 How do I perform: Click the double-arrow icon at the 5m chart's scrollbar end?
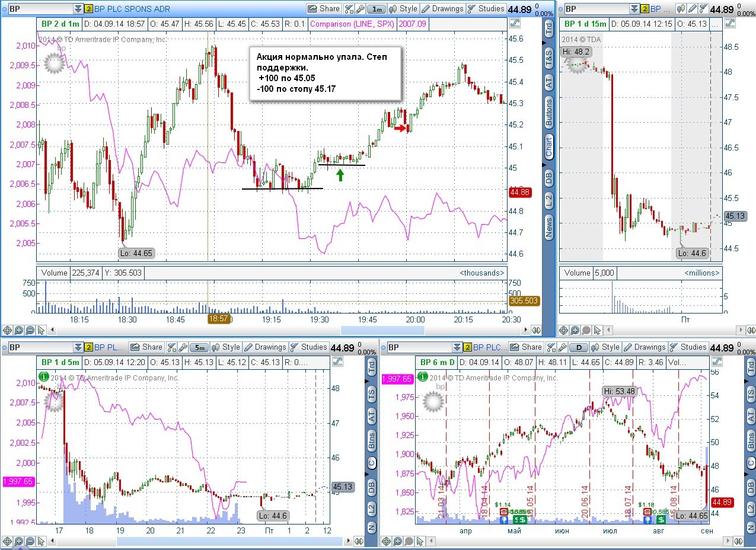coord(358,541)
